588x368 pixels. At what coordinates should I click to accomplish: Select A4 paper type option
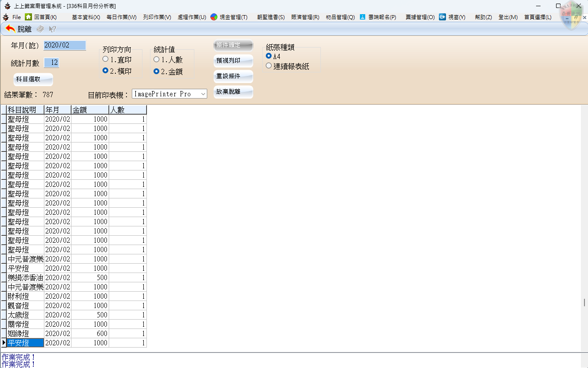[x=268, y=55]
